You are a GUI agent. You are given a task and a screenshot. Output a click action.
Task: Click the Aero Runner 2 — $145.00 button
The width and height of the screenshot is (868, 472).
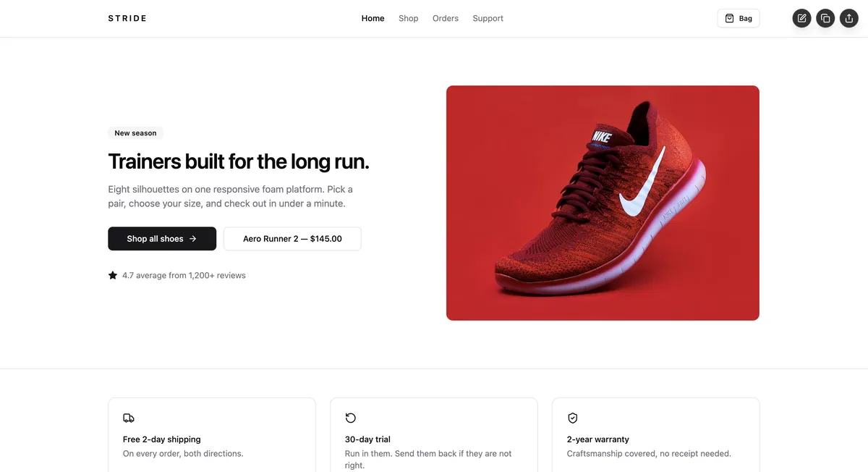292,239
